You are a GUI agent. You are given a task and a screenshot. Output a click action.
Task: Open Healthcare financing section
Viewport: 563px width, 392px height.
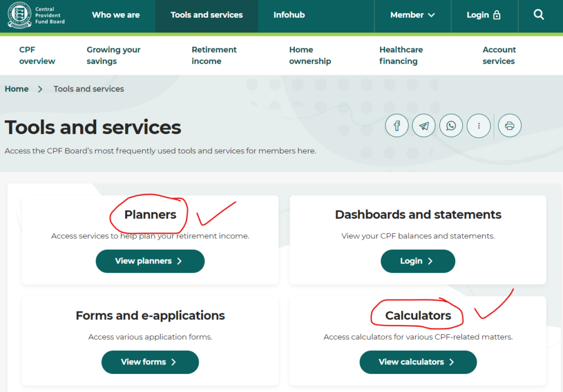click(401, 56)
